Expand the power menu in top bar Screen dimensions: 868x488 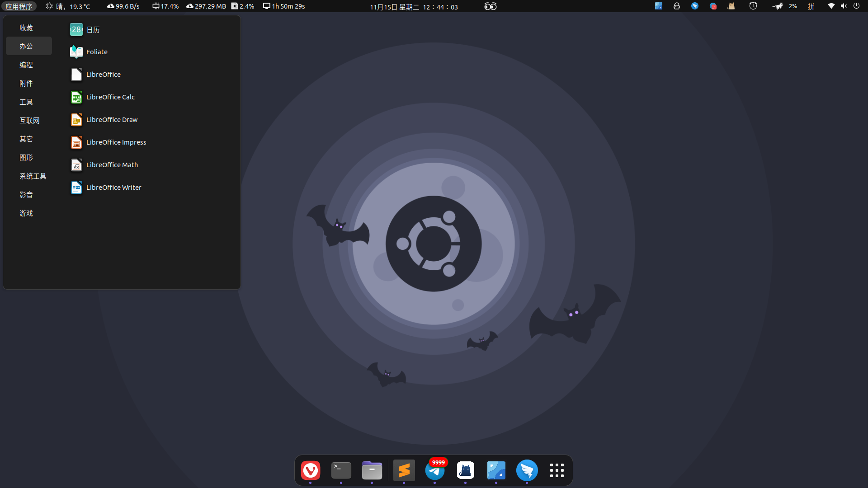[856, 6]
